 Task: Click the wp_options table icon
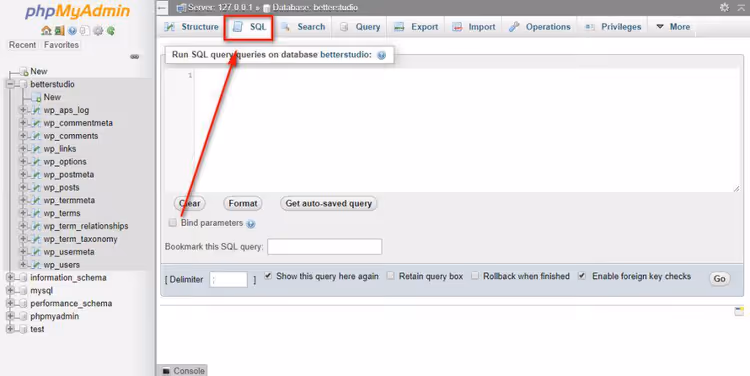coord(36,162)
